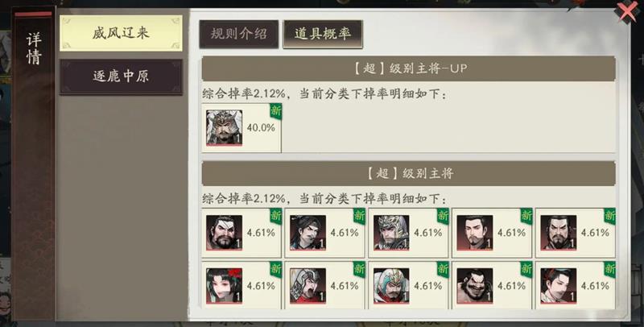Select the 威风辽来 banner tab
The height and width of the screenshot is (327, 644).
pyautogui.click(x=122, y=33)
